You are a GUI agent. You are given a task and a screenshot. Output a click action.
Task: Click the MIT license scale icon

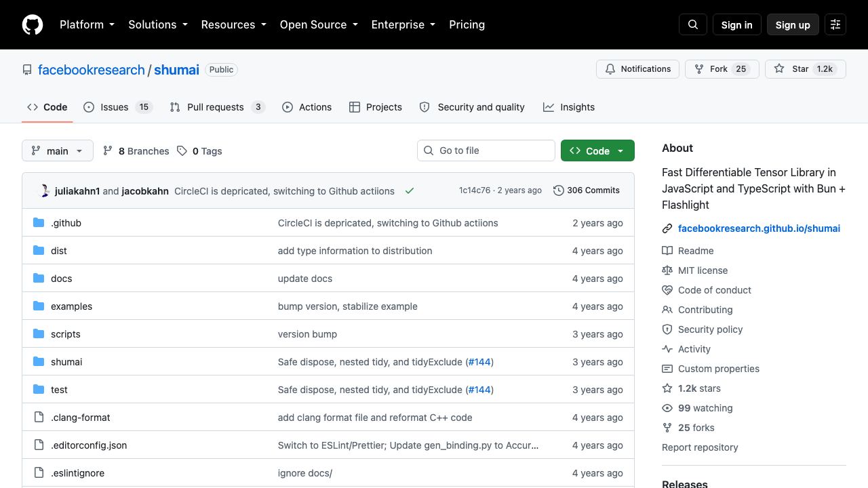click(x=667, y=270)
